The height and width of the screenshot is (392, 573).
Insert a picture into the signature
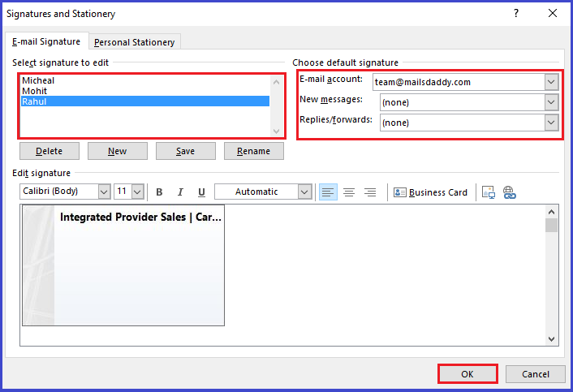click(x=489, y=192)
